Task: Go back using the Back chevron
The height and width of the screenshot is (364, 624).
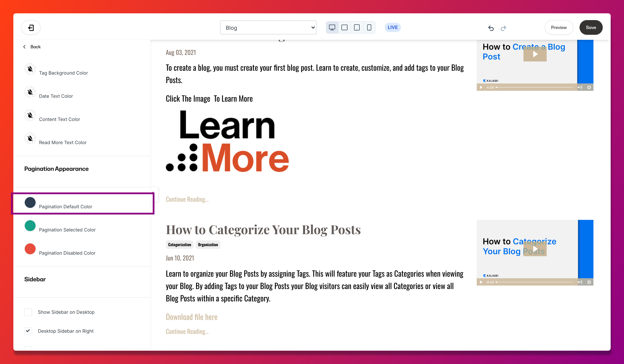Action: pos(24,47)
